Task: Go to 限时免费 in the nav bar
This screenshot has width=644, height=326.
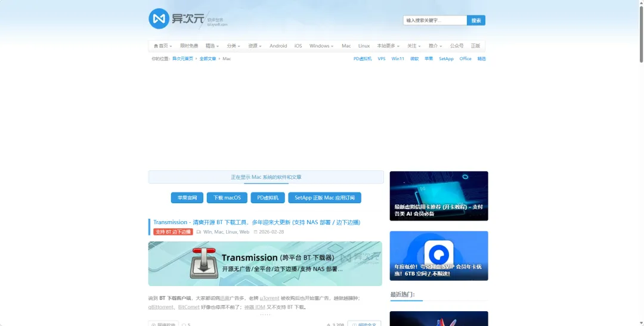Action: (189, 46)
